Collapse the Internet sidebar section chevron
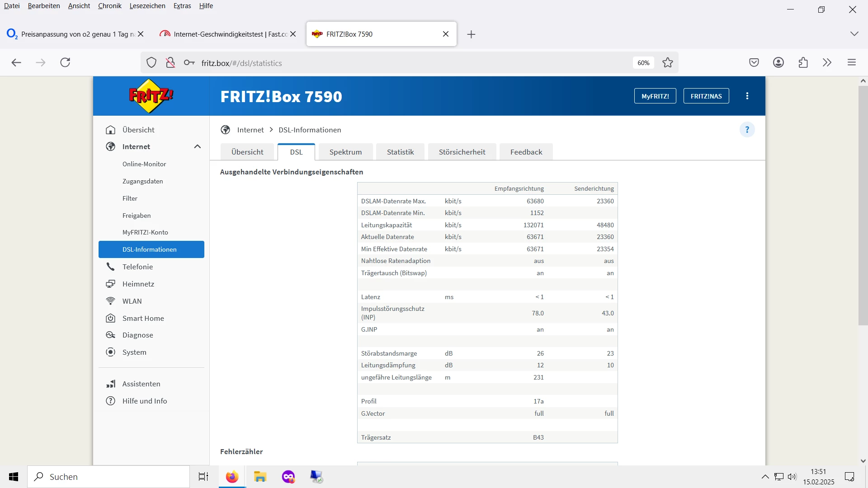The image size is (868, 488). (198, 146)
